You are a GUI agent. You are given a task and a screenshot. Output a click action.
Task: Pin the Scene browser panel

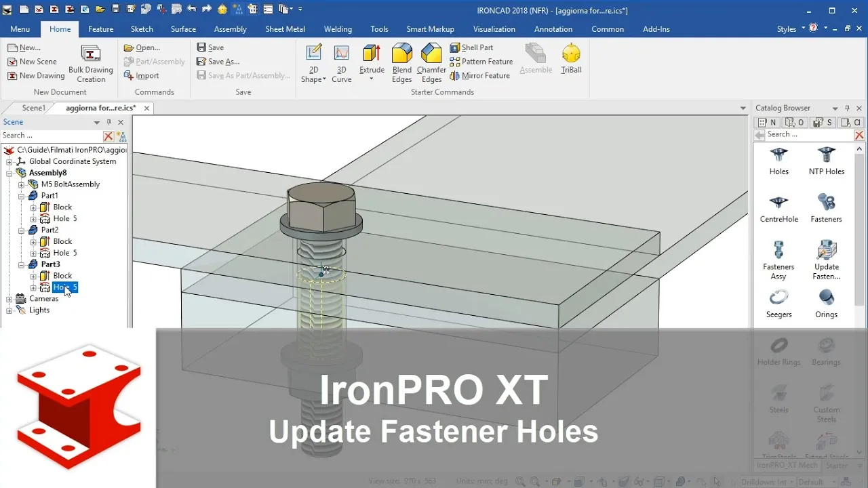pos(109,123)
